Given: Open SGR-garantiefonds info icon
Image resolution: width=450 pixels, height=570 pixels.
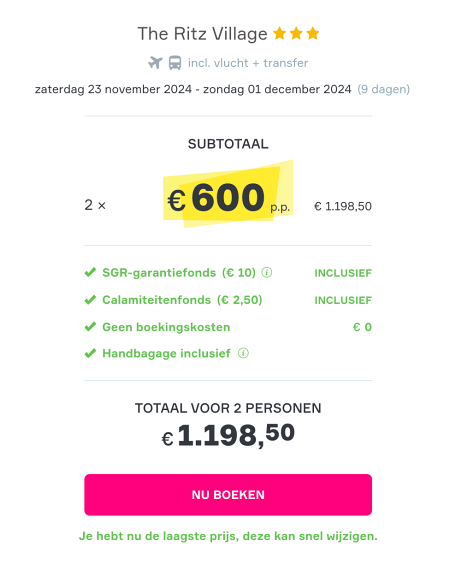Looking at the screenshot, I should pyautogui.click(x=267, y=272).
